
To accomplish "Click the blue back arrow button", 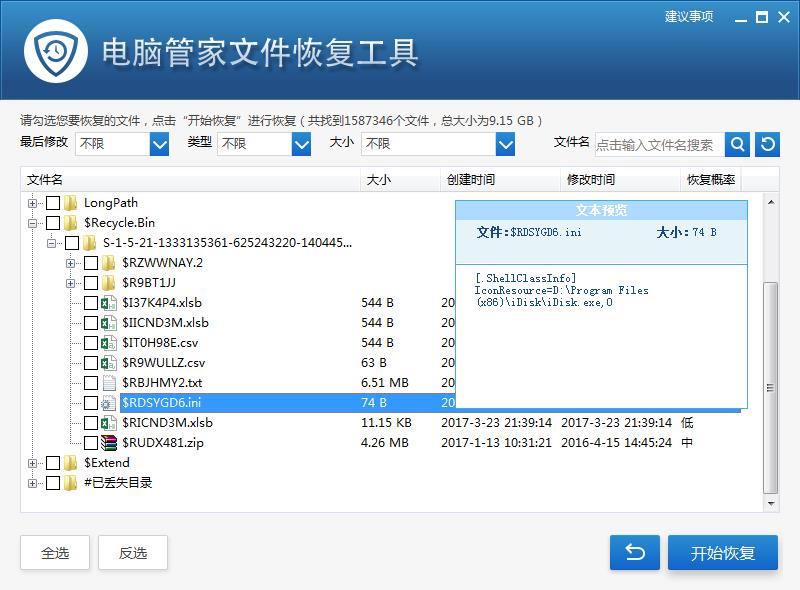I will (635, 553).
